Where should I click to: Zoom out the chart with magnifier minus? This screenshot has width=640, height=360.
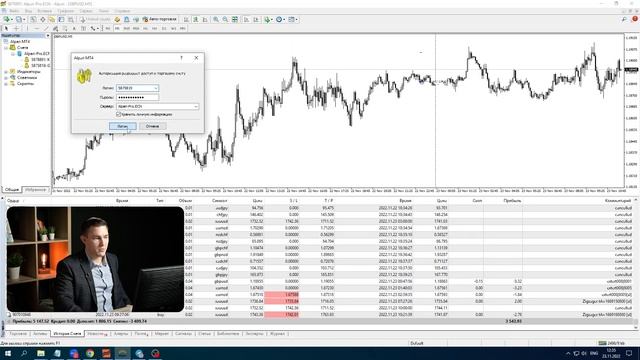pos(225,19)
